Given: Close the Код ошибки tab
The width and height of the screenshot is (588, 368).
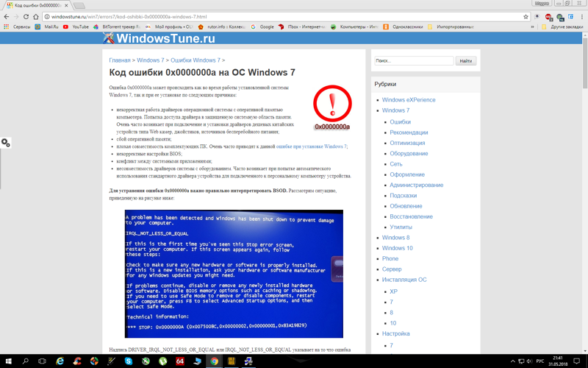Looking at the screenshot, I should coord(66,5).
